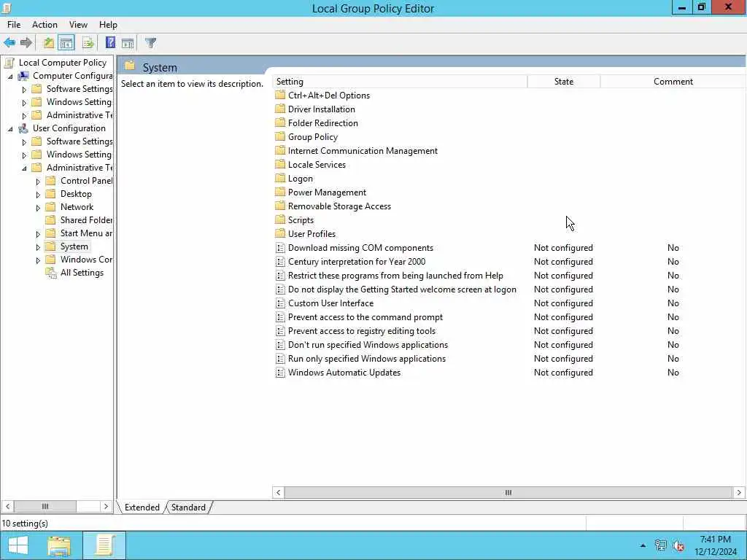The width and height of the screenshot is (747, 560).
Task: Show hidden tray icons arrow
Action: click(x=643, y=545)
